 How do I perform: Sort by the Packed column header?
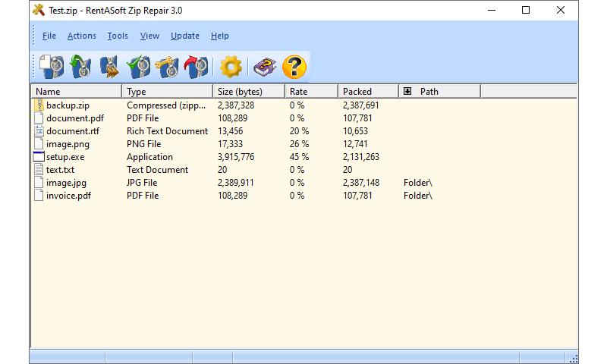(368, 91)
